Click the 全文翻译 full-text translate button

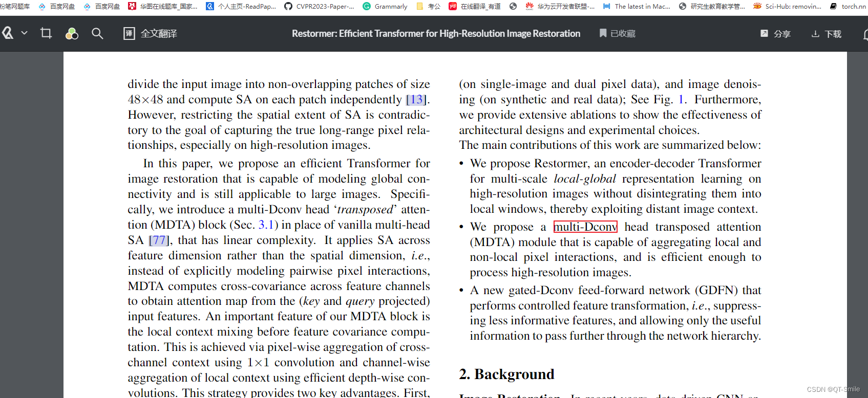150,34
